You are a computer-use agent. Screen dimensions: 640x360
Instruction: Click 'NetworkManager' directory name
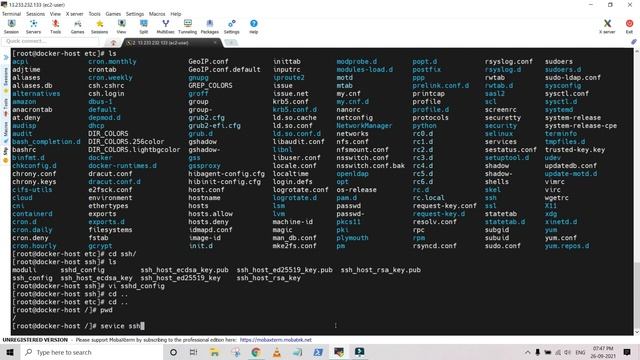point(364,126)
